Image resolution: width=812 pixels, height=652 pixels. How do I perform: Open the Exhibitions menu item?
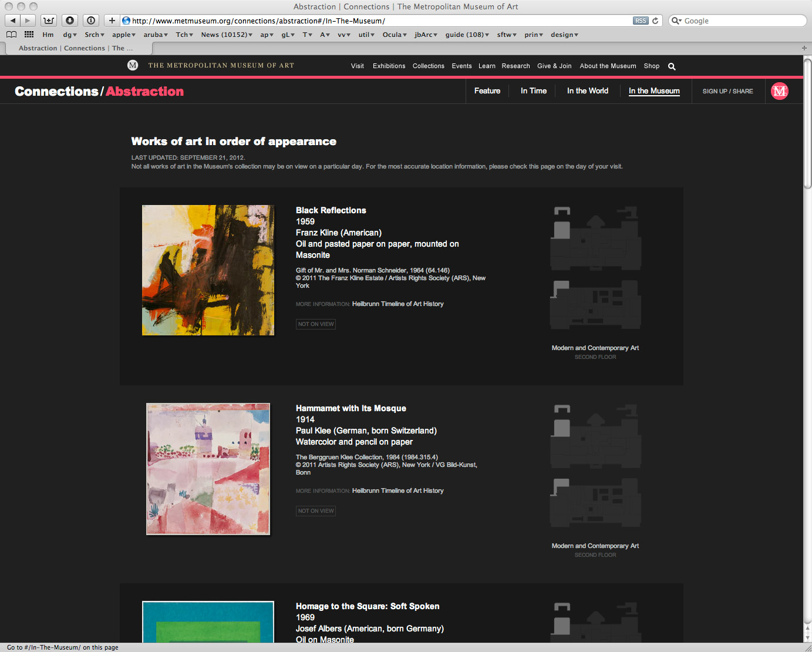click(389, 66)
